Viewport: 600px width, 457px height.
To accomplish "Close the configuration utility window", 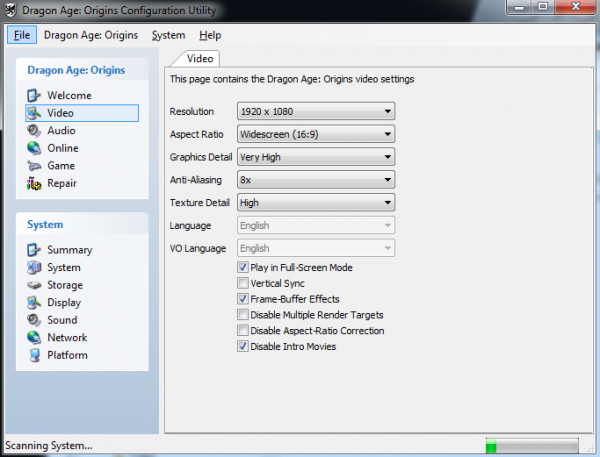I will pos(575,7).
